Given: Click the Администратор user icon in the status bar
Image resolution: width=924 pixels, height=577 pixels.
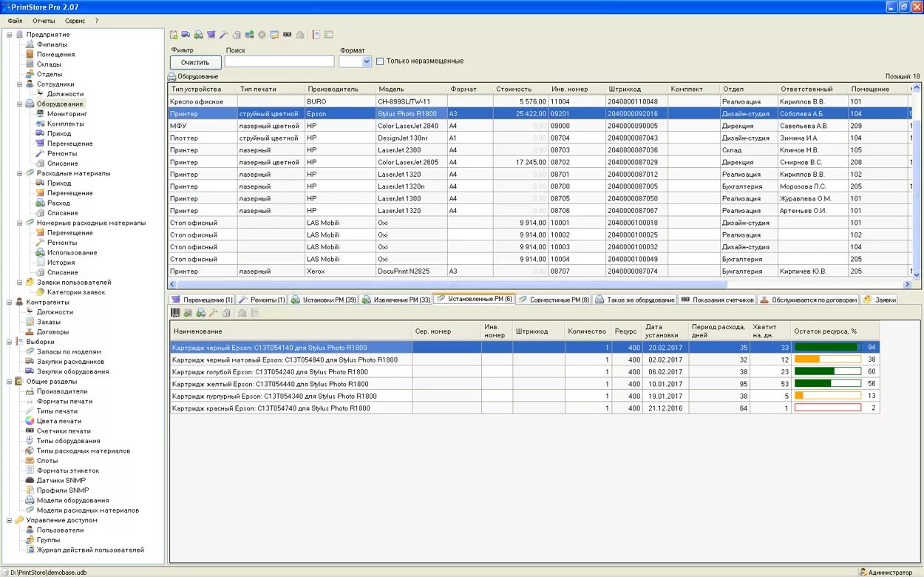Looking at the screenshot, I should pyautogui.click(x=863, y=572).
